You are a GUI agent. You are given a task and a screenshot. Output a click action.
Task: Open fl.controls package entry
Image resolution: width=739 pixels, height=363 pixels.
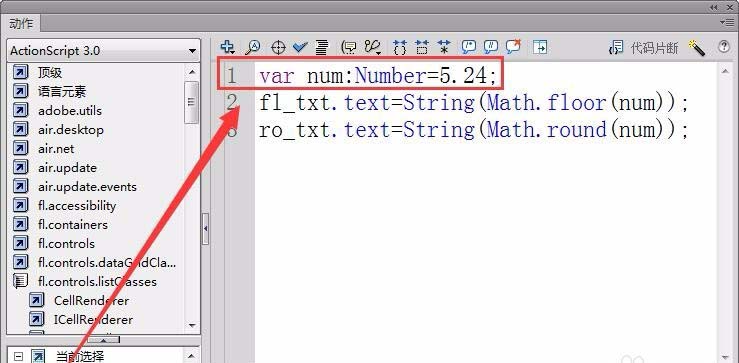tap(66, 244)
